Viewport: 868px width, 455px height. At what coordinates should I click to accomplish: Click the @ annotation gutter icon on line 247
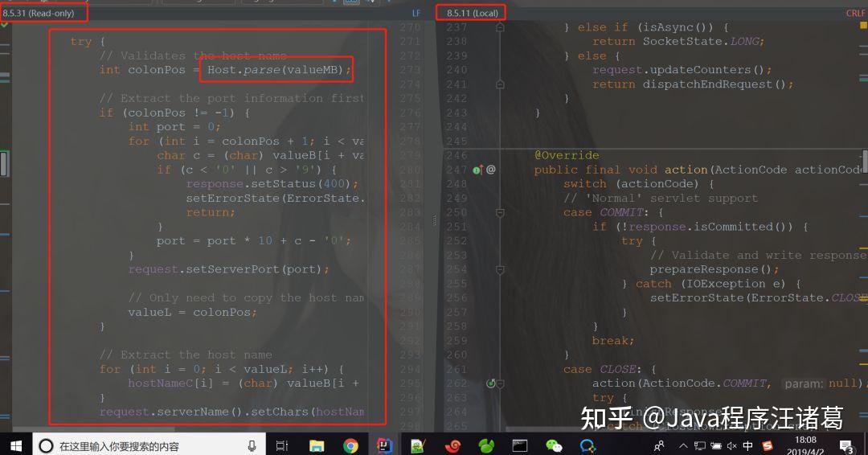(x=491, y=170)
